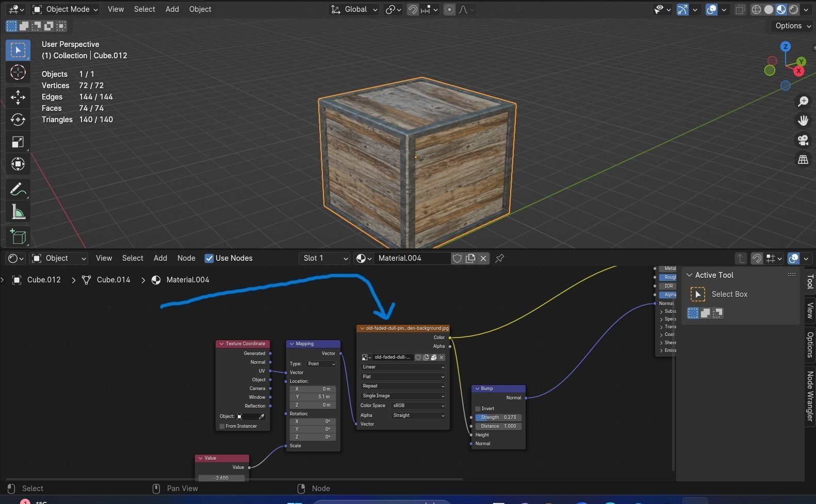Click Material.004 name field in header
816x504 pixels.
click(x=413, y=258)
